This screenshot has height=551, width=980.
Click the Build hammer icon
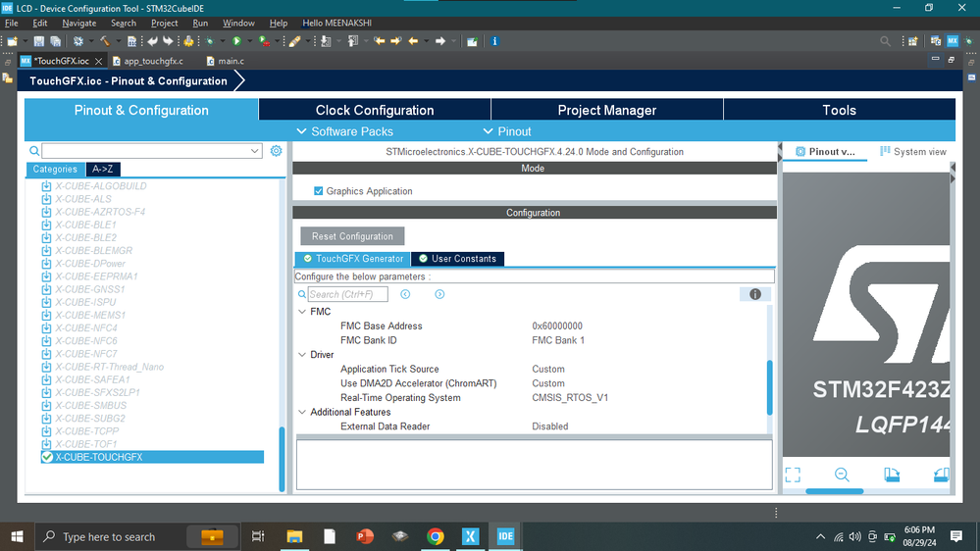coord(104,41)
